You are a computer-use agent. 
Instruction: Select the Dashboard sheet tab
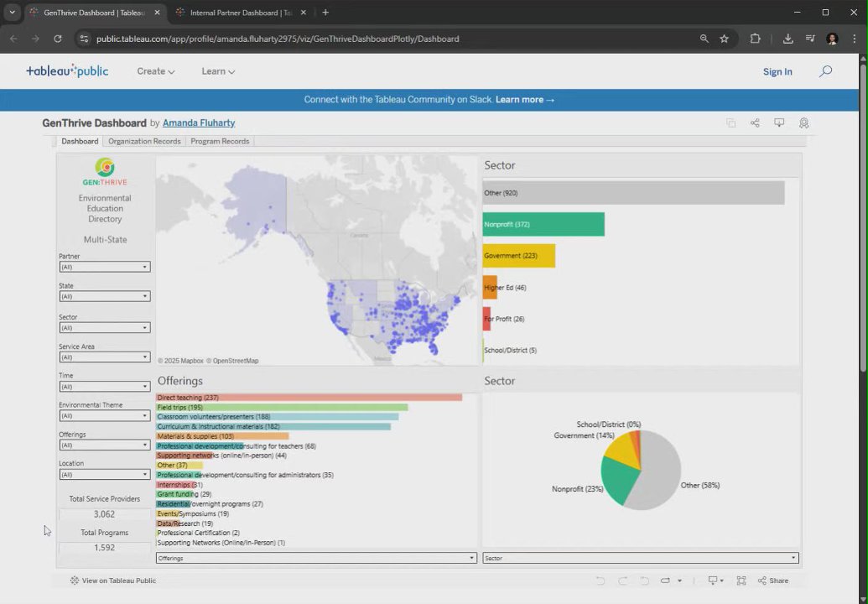pos(80,141)
